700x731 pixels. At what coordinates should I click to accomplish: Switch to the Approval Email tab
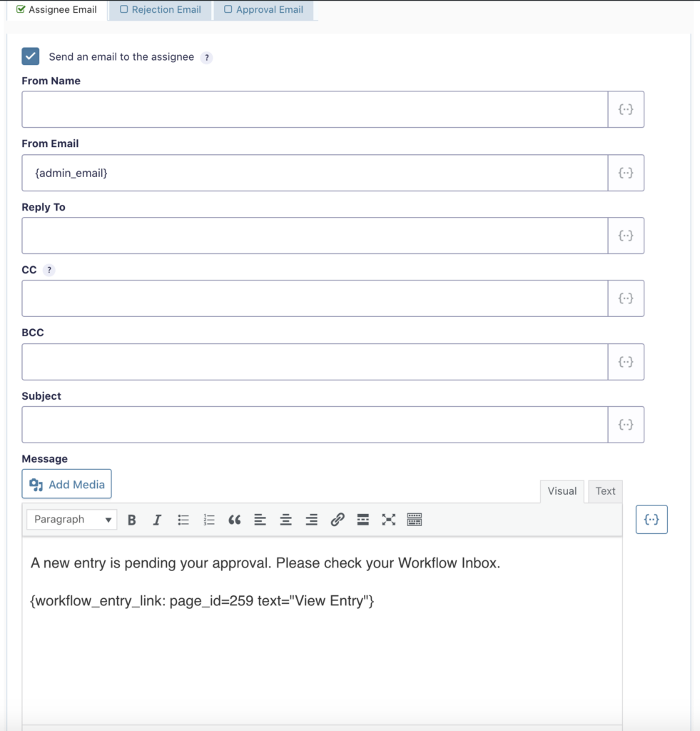point(263,10)
